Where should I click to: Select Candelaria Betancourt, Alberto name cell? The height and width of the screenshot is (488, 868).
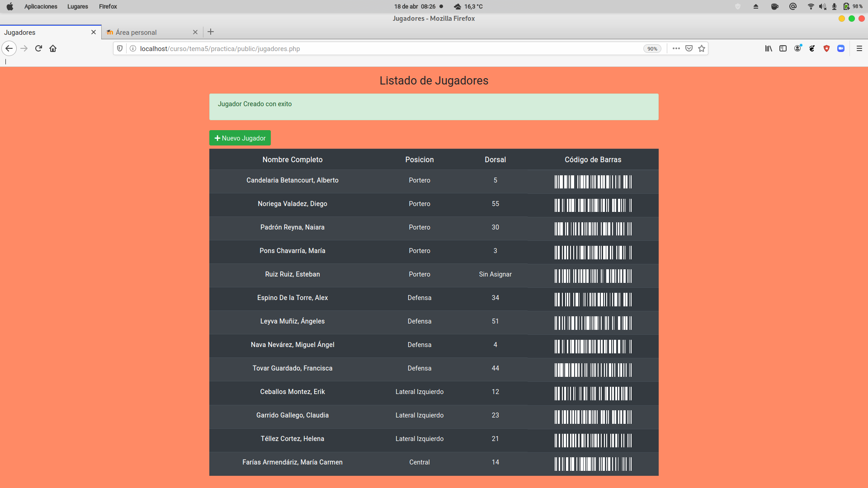tap(292, 180)
